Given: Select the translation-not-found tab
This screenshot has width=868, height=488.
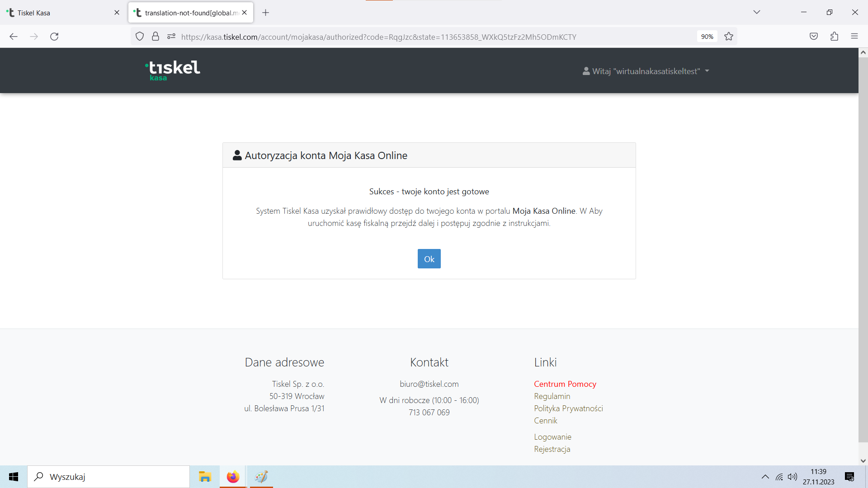Looking at the screenshot, I should pyautogui.click(x=190, y=13).
